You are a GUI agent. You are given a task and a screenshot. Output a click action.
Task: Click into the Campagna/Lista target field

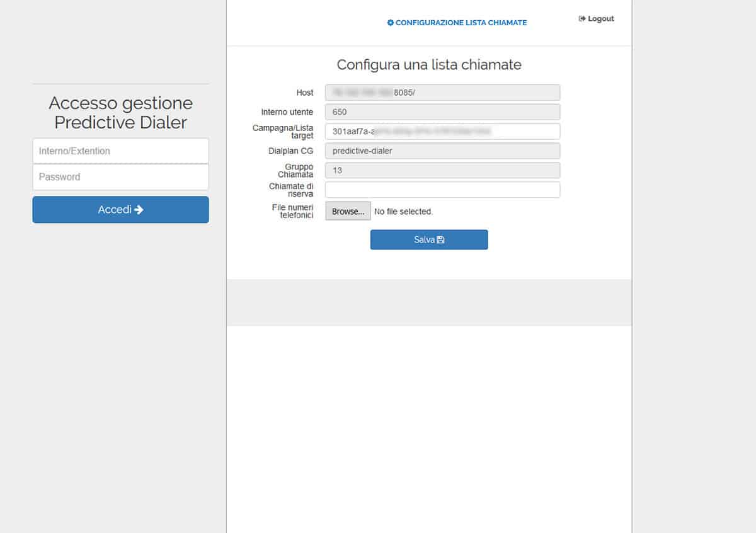tap(442, 132)
